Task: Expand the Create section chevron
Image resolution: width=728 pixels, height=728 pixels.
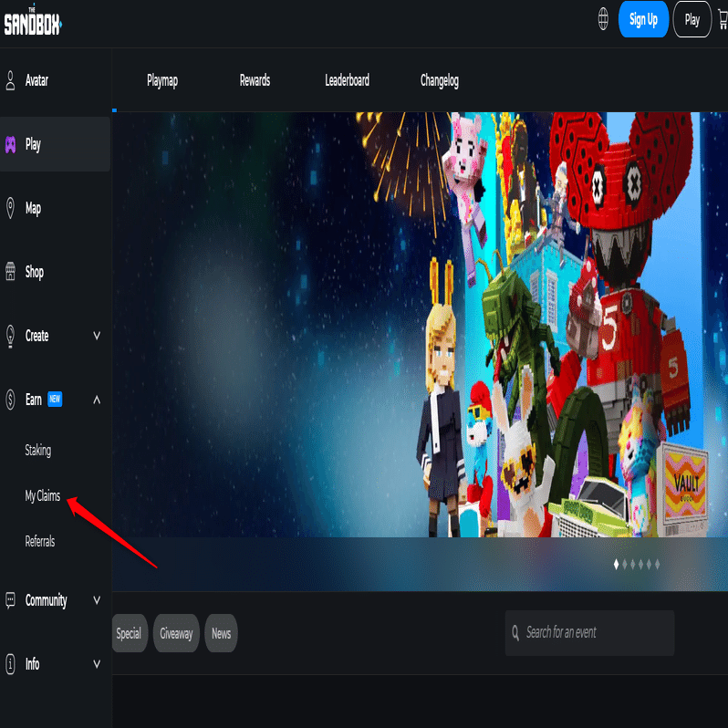Action: pyautogui.click(x=97, y=335)
